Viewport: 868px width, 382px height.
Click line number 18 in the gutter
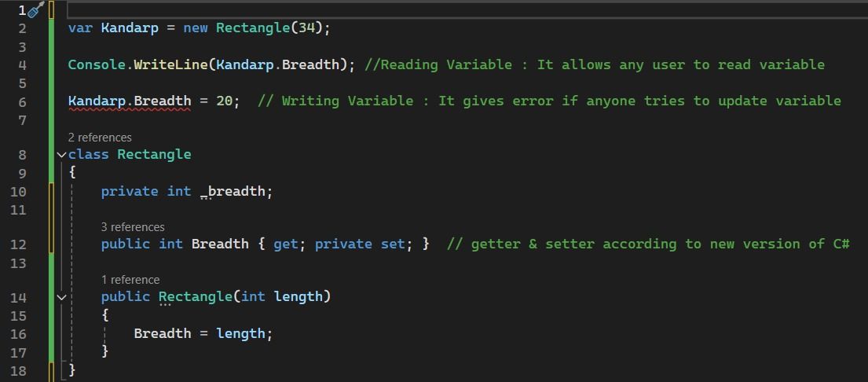point(18,369)
